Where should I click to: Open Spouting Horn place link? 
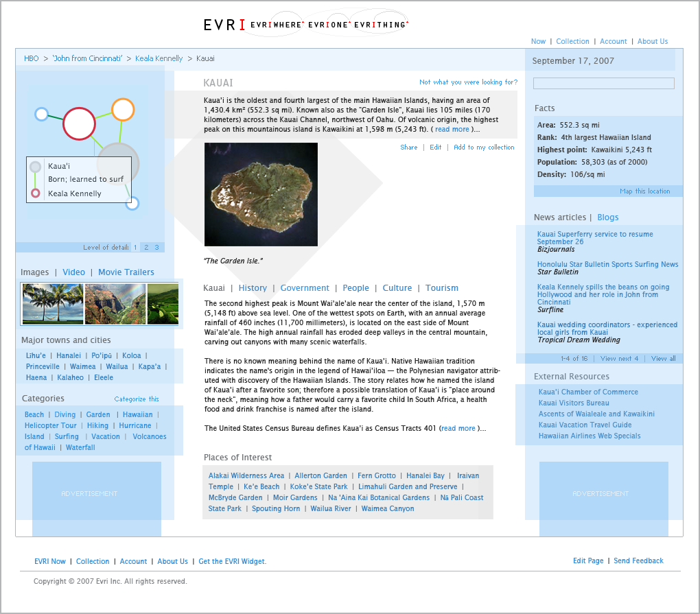[275, 508]
